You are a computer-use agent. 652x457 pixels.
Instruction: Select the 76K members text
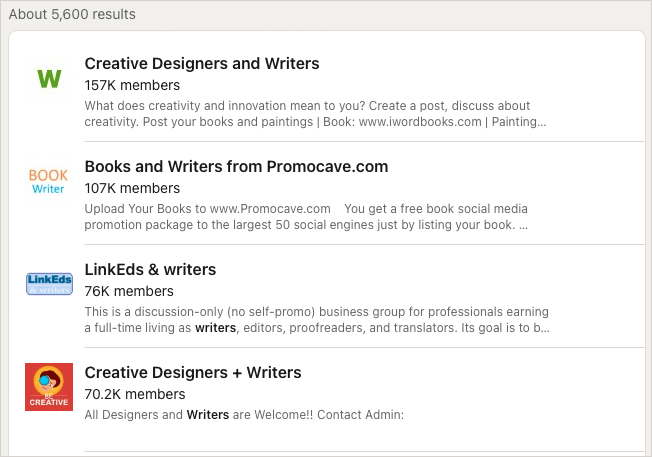[128, 291]
